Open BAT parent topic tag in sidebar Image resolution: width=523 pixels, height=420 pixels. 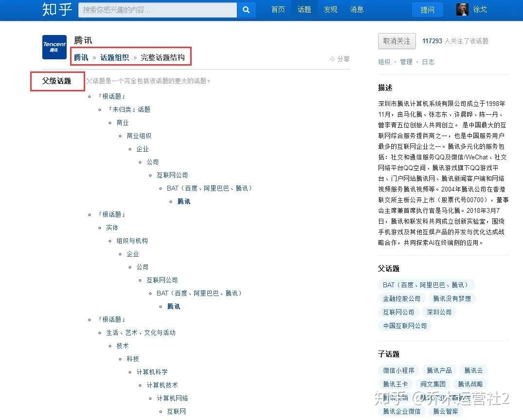pos(426,285)
